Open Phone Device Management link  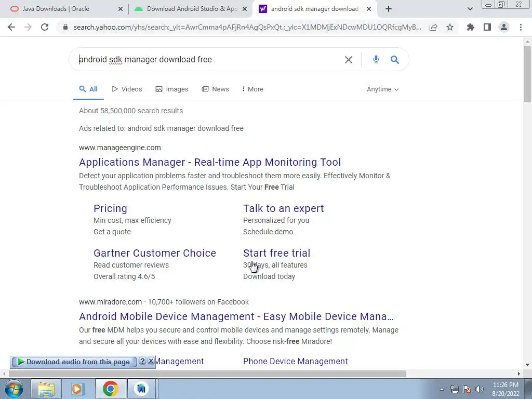click(x=296, y=362)
